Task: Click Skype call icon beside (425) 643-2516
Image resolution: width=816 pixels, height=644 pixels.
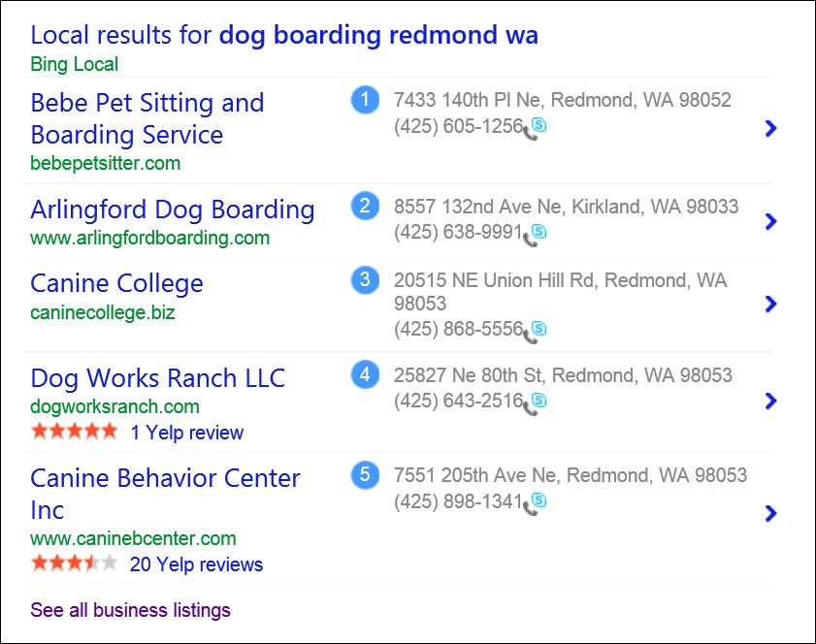Action: 535,404
